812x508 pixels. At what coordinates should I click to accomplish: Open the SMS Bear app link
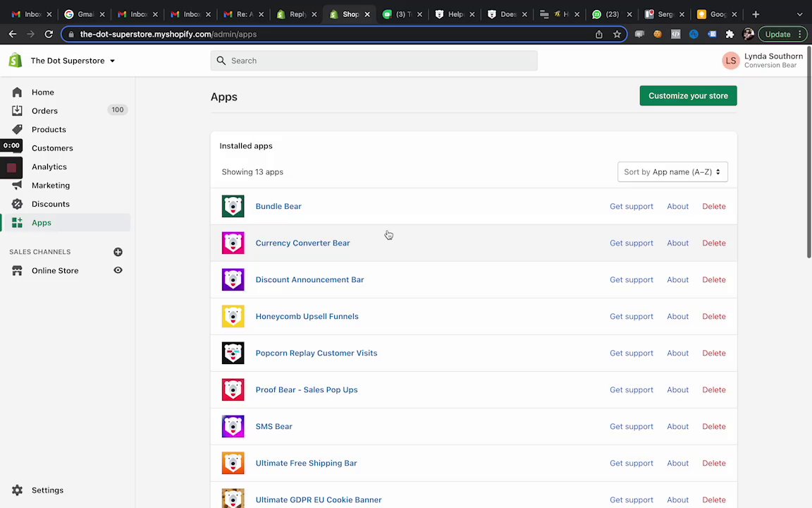(x=274, y=427)
